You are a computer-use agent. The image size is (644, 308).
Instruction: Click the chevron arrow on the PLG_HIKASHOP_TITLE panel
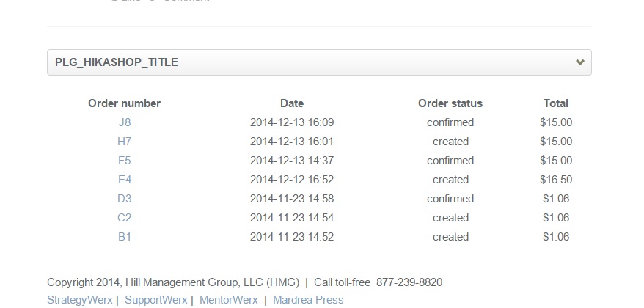pos(580,62)
